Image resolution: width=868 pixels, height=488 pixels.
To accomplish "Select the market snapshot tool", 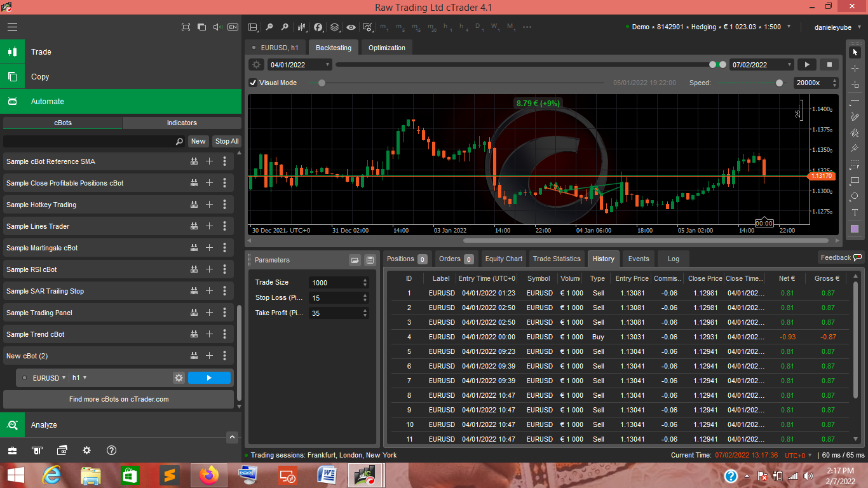I will pos(855,84).
